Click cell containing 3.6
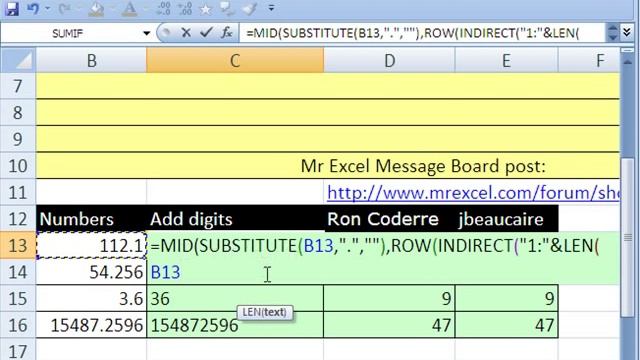The image size is (640, 360). tap(91, 298)
